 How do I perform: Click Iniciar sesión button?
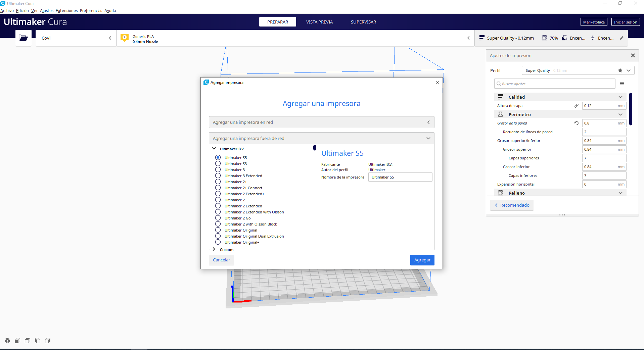click(626, 22)
